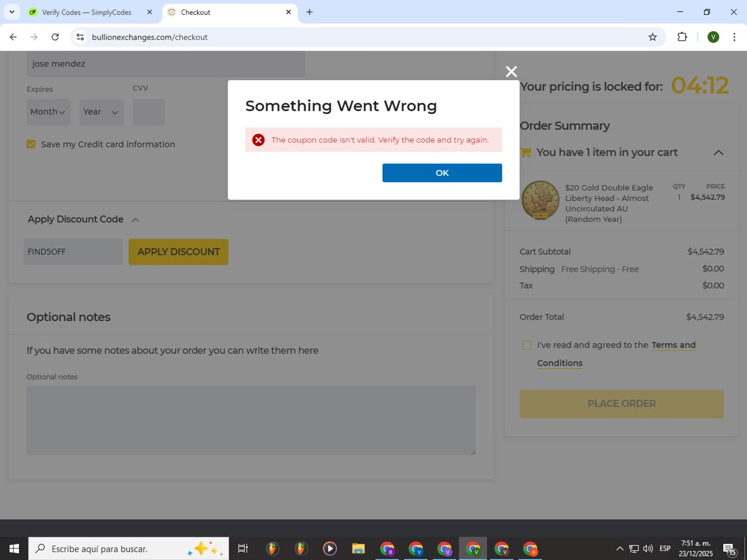Click the ESP language indicator
Image resolution: width=747 pixels, height=560 pixels.
tap(665, 549)
